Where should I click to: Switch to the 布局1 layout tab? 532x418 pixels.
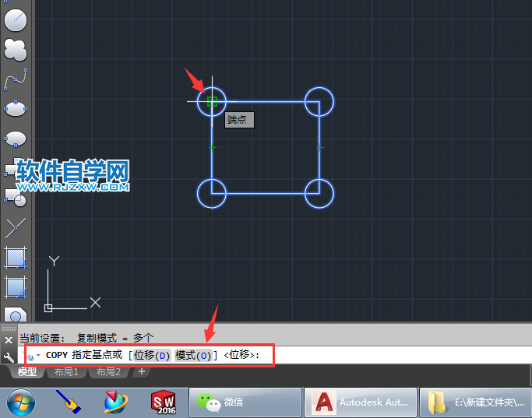click(x=66, y=372)
